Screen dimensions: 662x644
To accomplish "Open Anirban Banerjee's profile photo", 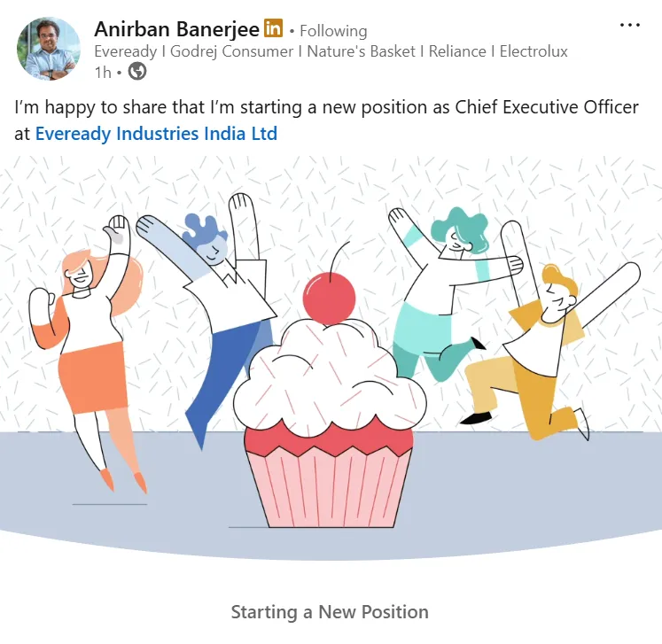I will click(x=48, y=49).
